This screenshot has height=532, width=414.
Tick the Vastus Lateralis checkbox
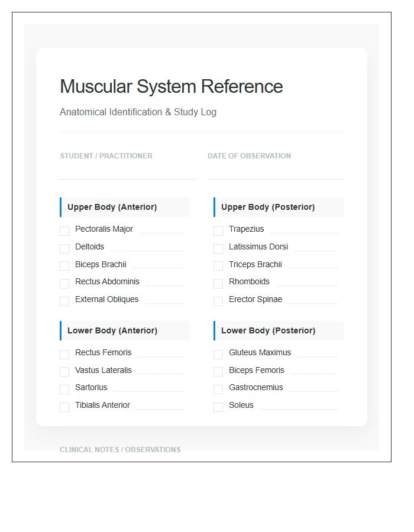(x=64, y=372)
